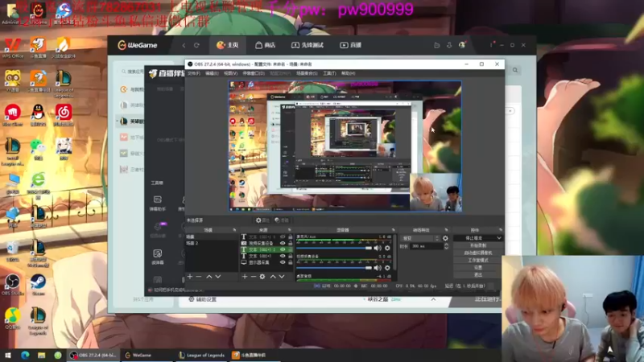Add a new scene in OBS
Screen dimensions: 644x362
click(x=190, y=277)
